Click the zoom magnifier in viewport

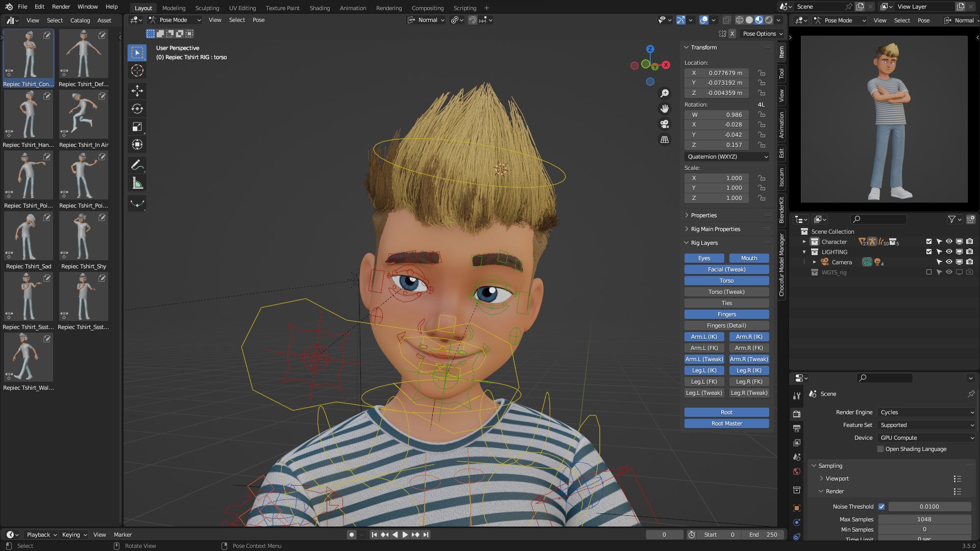(664, 93)
